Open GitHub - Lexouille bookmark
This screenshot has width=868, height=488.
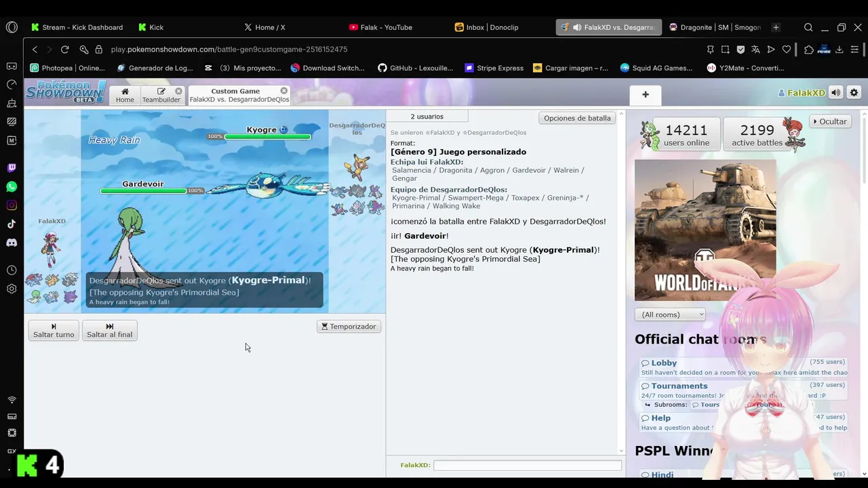415,68
